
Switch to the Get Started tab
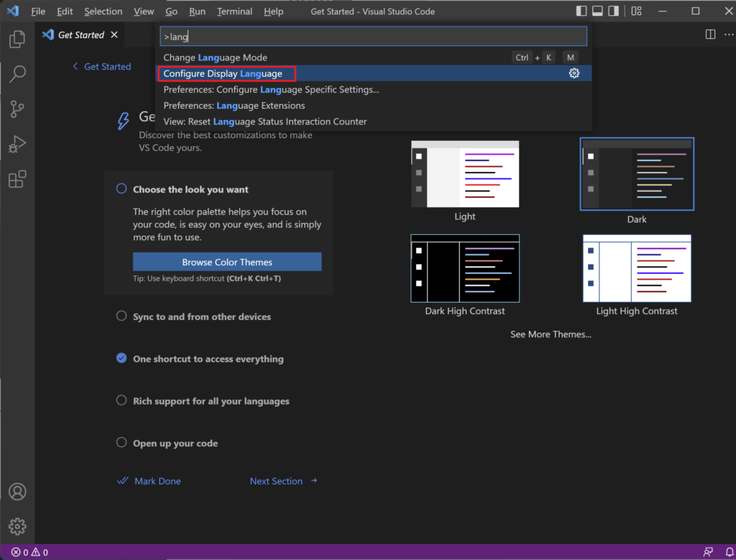click(x=80, y=35)
